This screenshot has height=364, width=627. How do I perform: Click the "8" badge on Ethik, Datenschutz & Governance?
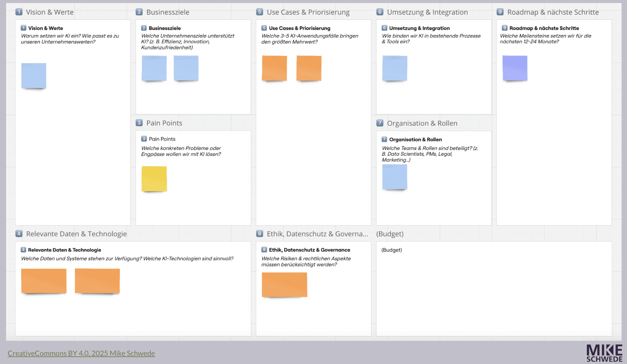coord(264,250)
